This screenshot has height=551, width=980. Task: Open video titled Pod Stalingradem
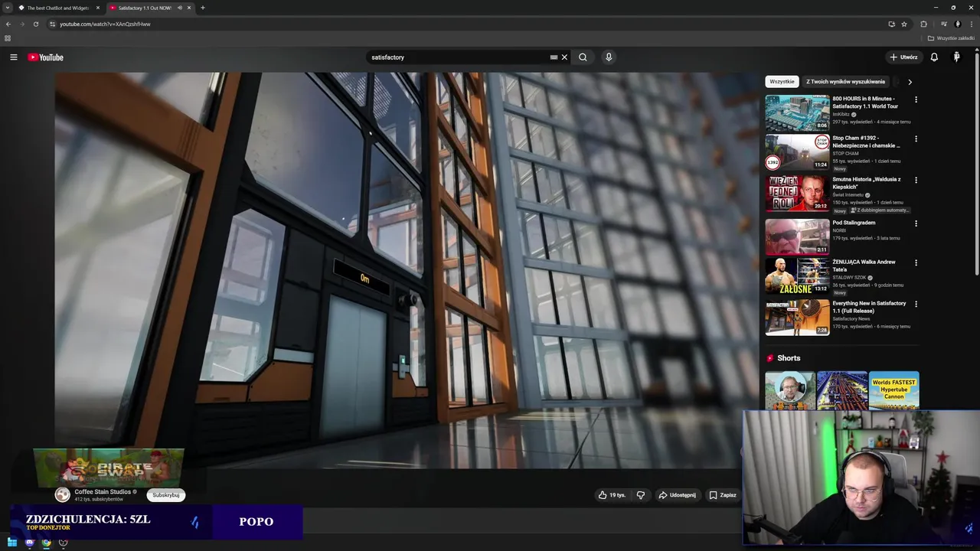854,223
